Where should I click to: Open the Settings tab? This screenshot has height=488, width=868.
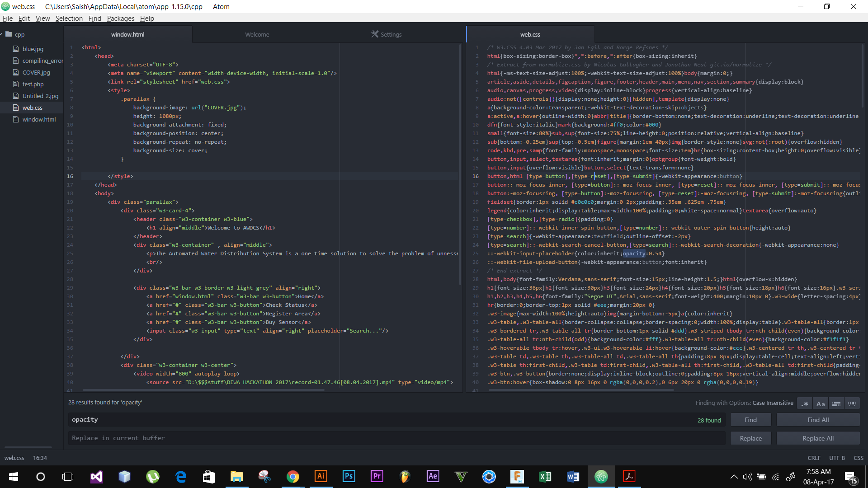click(x=387, y=34)
